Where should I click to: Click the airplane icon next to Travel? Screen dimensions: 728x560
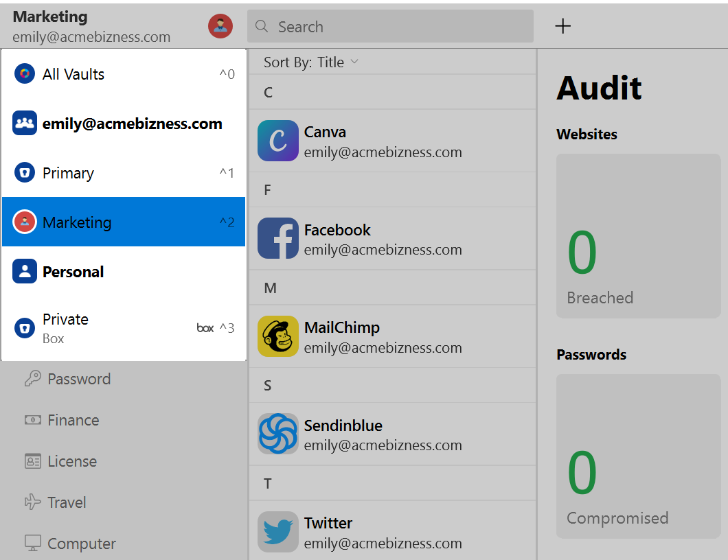point(32,502)
